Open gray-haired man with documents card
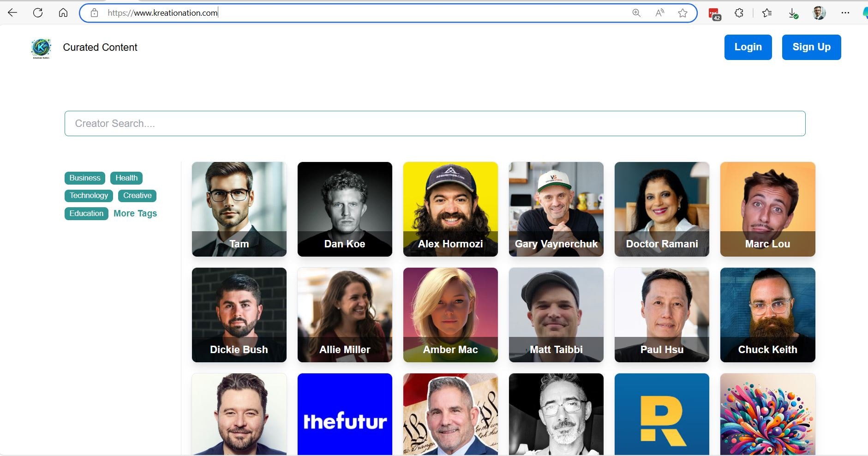The height and width of the screenshot is (456, 868). [450, 414]
